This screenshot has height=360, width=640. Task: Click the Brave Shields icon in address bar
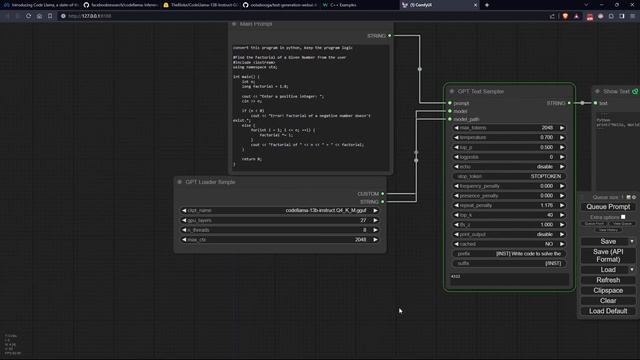565,16
